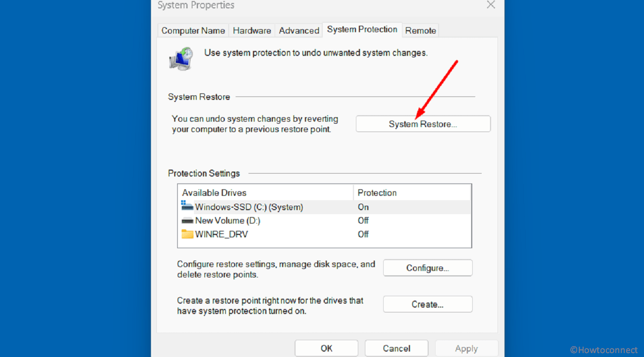Open Configure... restore settings

(427, 268)
